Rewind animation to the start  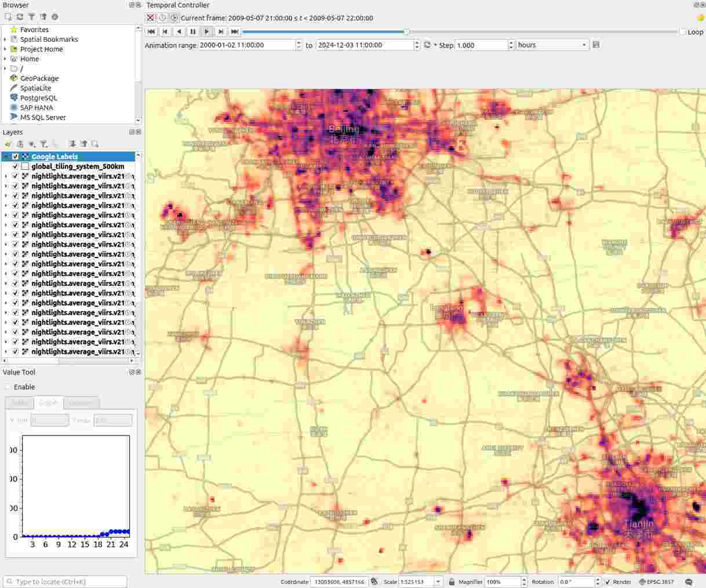pyautogui.click(x=151, y=32)
